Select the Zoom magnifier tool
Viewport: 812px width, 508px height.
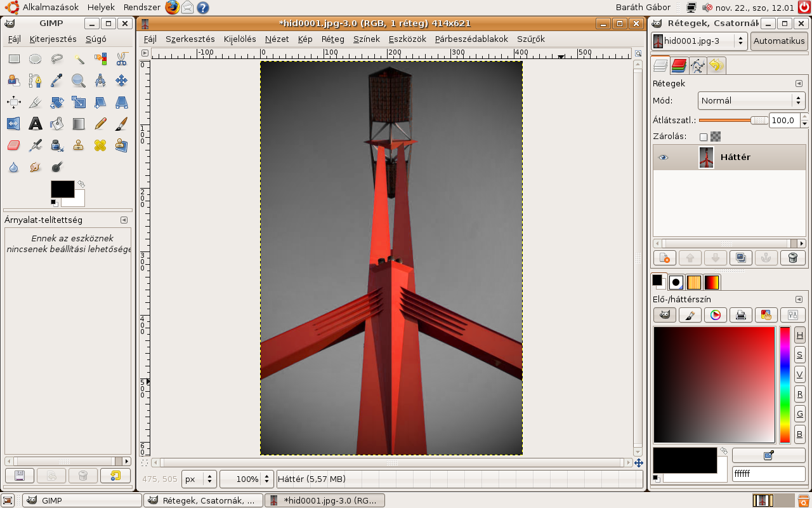click(79, 81)
